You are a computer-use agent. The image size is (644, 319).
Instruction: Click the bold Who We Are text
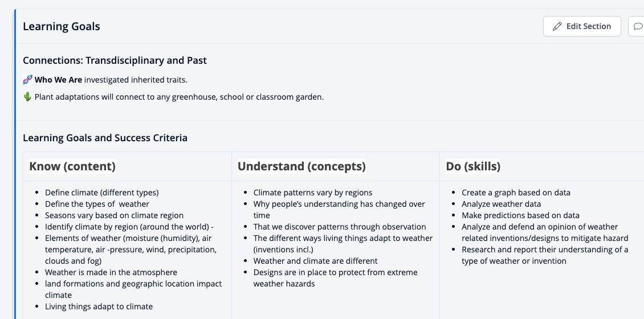[58, 80]
